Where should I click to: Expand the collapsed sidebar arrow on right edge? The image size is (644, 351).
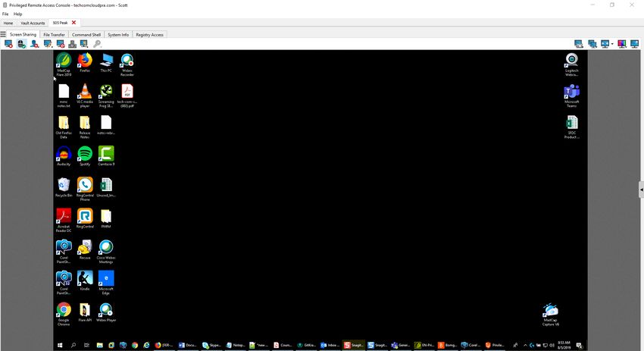click(641, 190)
